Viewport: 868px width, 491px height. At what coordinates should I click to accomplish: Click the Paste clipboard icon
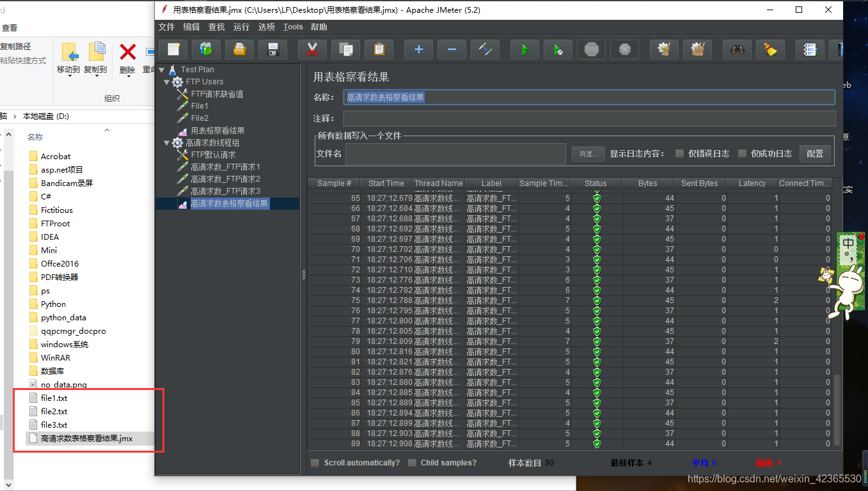point(379,49)
